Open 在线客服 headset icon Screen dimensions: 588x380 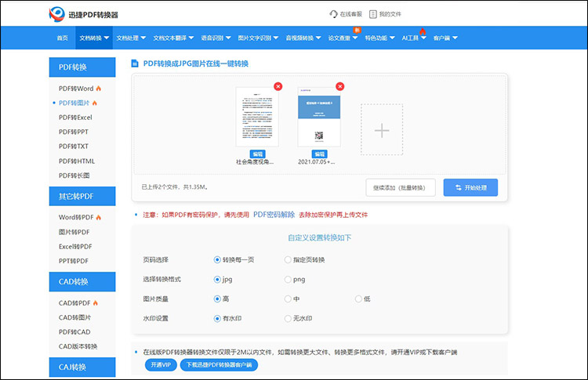tap(333, 14)
